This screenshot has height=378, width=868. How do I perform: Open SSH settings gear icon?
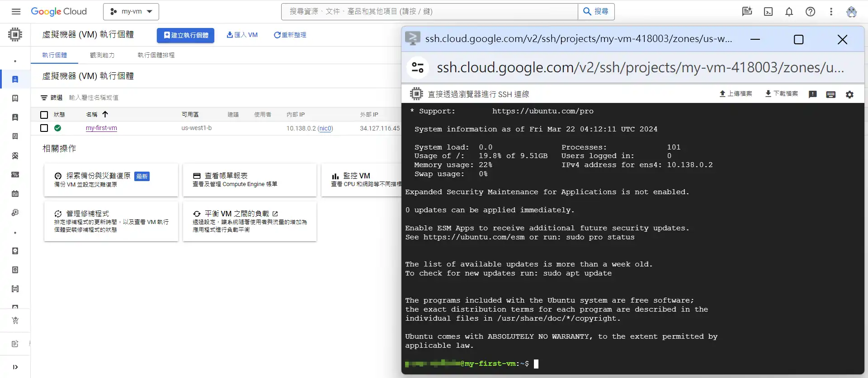[x=849, y=94]
